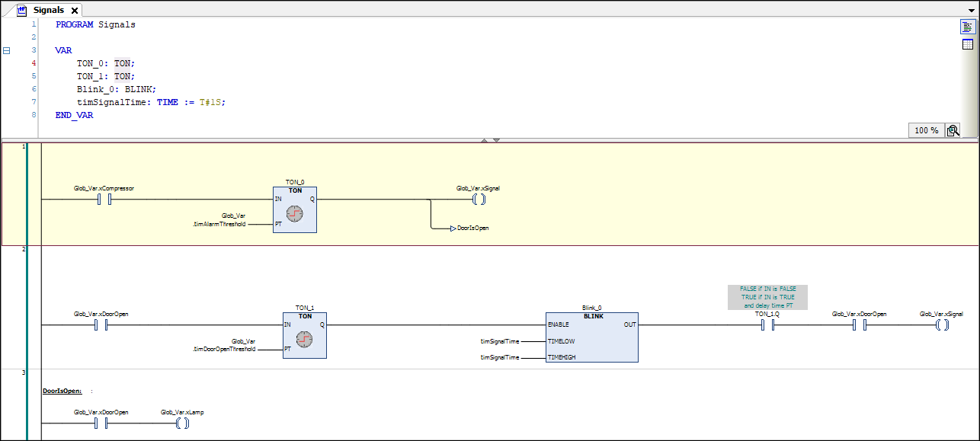Open the zoom magnifier control
This screenshot has width=980, height=441.
(953, 130)
